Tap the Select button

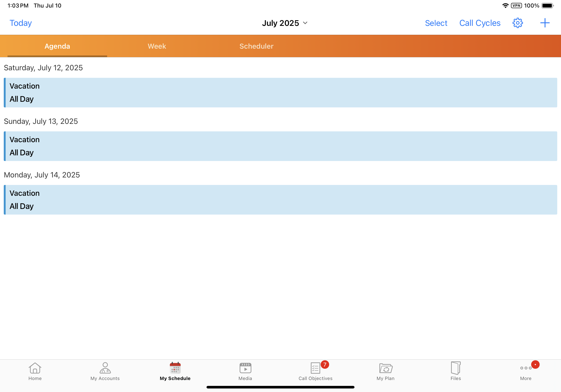436,23
